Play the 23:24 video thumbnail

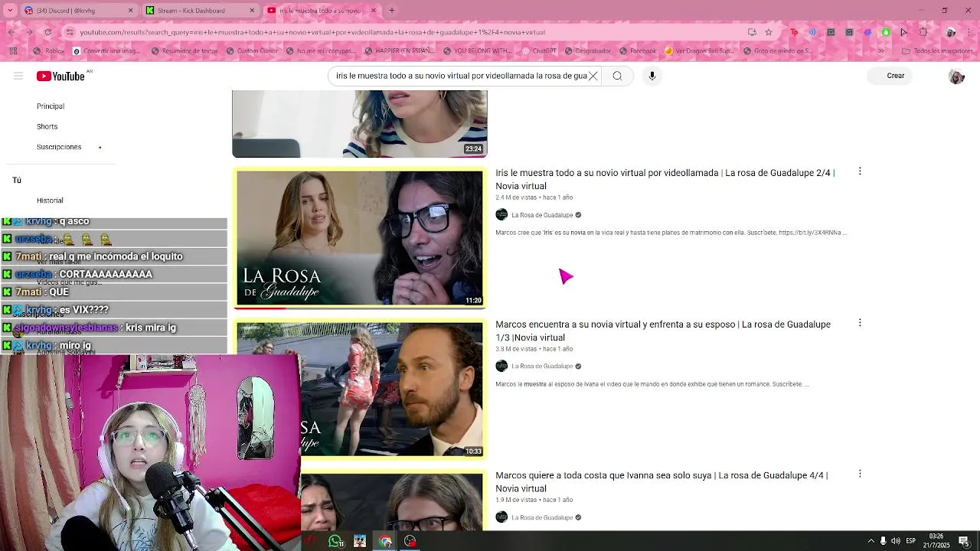coord(360,124)
